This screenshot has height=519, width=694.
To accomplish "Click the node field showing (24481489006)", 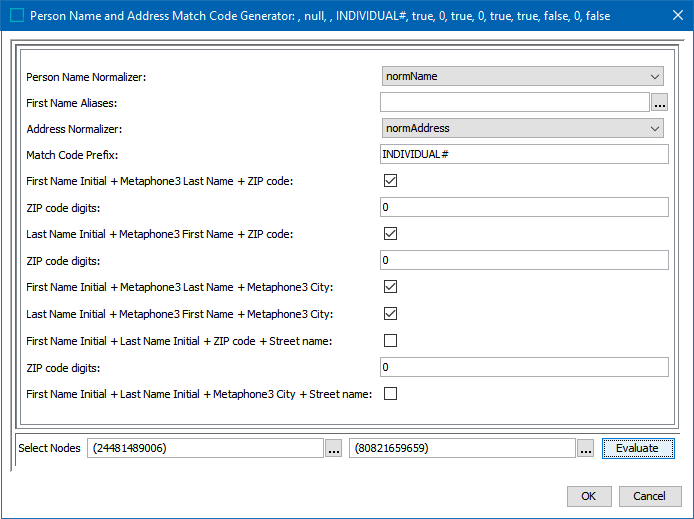I will (205, 448).
